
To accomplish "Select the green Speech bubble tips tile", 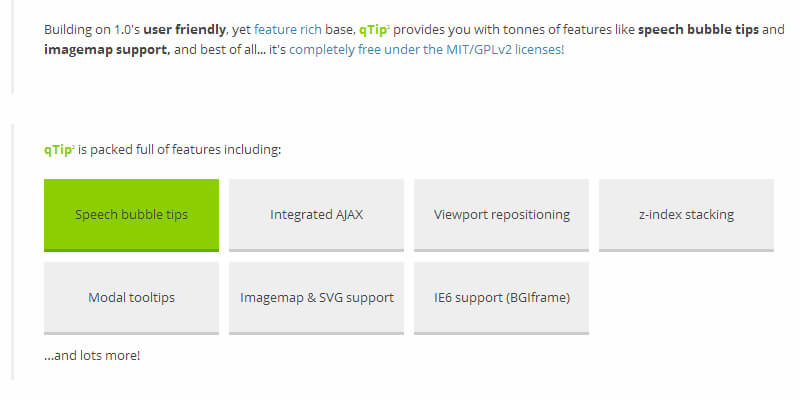I will tap(131, 214).
